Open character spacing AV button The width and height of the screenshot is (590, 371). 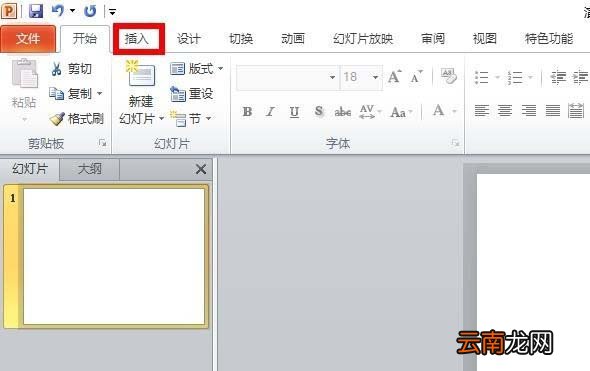click(370, 112)
